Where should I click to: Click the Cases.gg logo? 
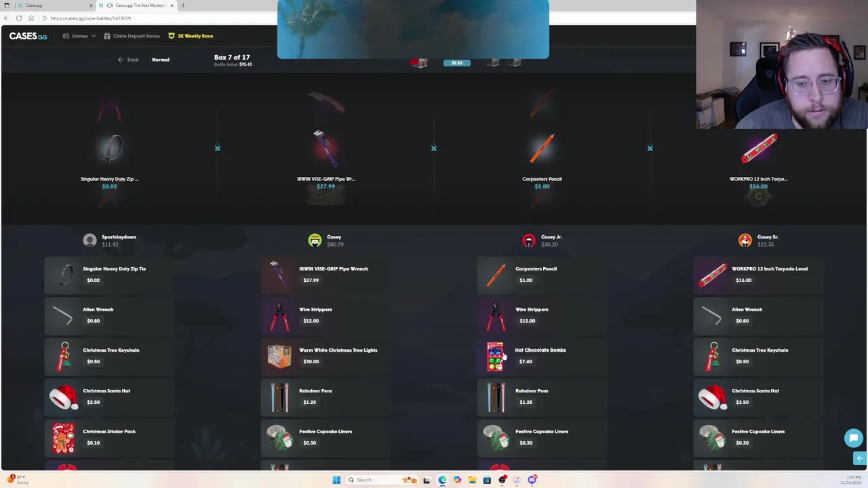click(28, 36)
